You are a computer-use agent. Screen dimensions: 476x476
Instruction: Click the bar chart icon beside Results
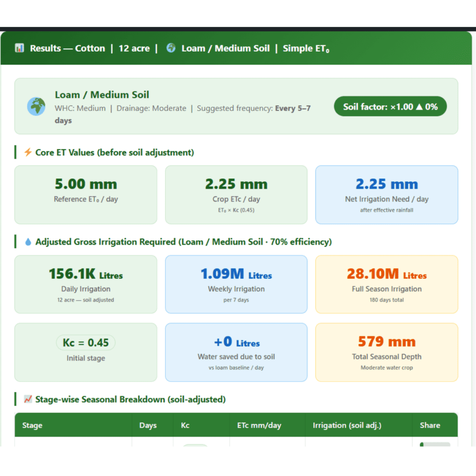(20, 48)
